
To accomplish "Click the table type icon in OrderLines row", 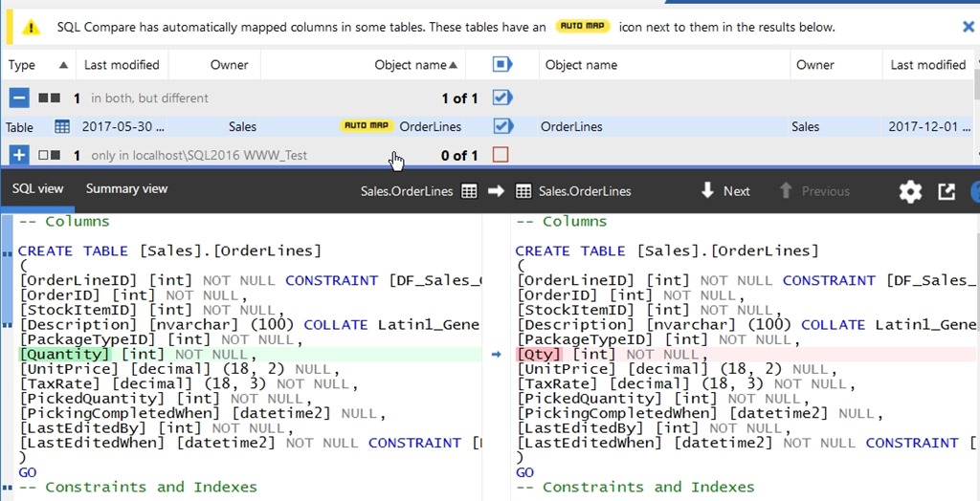I will click(62, 126).
